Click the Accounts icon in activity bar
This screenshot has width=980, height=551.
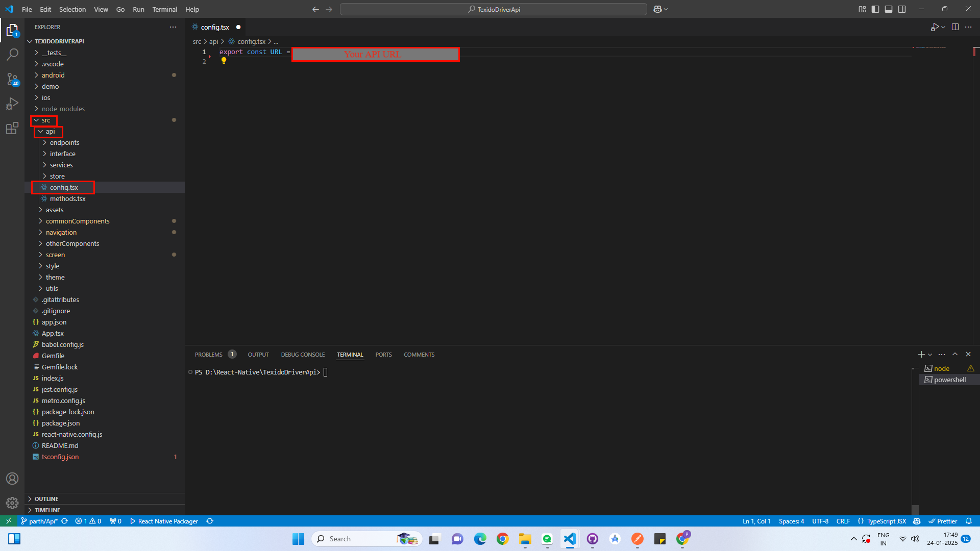tap(12, 479)
